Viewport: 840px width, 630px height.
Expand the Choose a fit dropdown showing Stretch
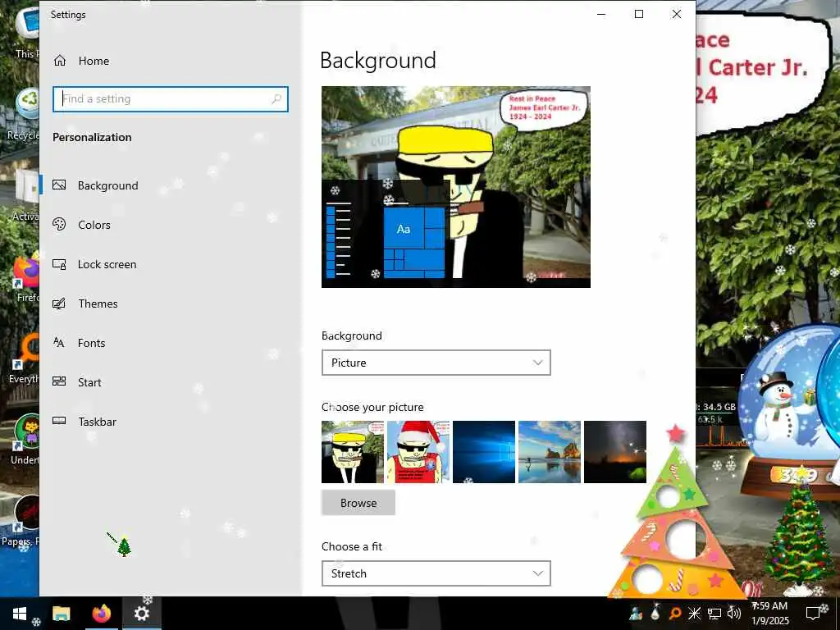tap(436, 573)
